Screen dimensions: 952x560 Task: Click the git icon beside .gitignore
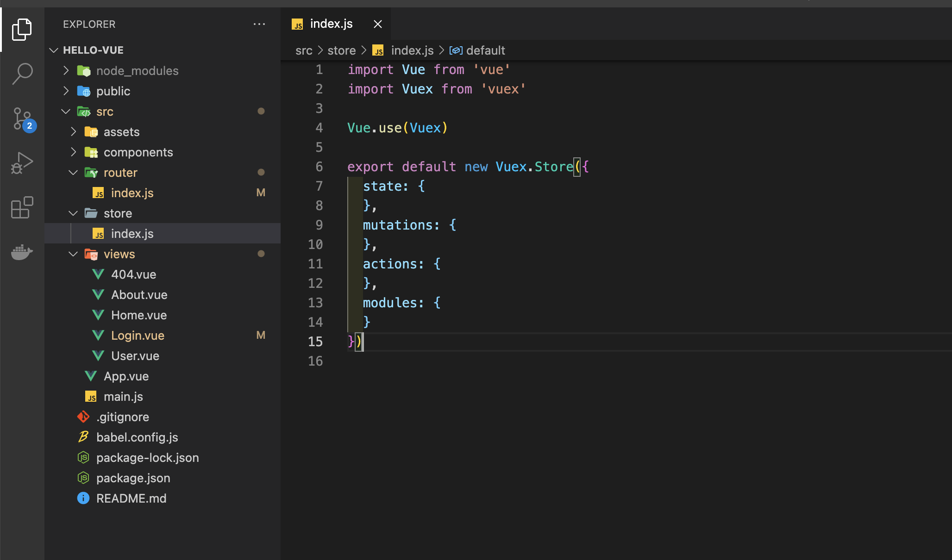(83, 417)
